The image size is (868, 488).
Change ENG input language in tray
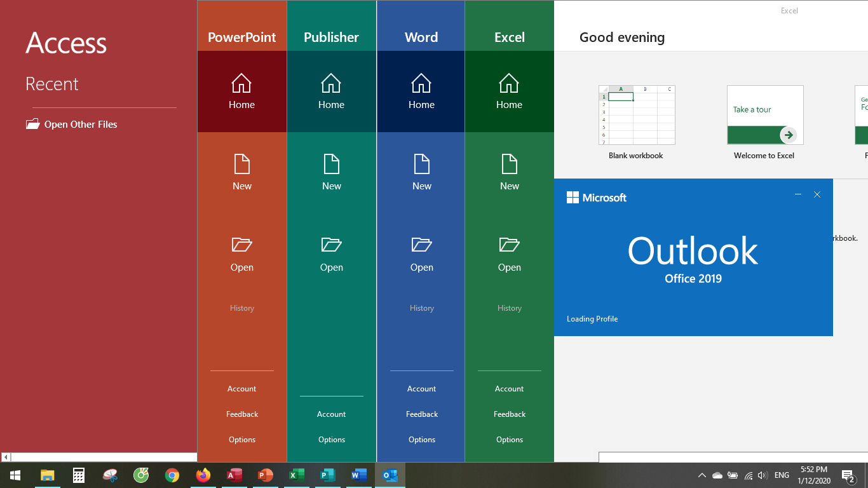coord(782,475)
